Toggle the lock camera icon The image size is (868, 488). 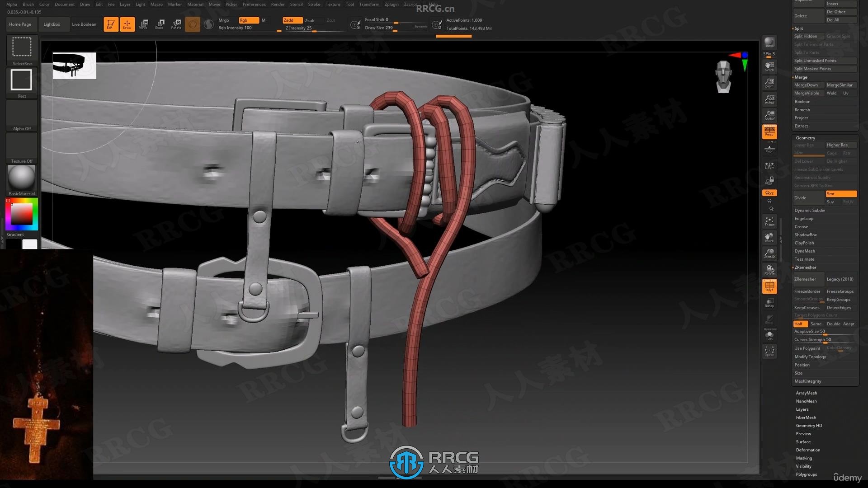click(769, 181)
